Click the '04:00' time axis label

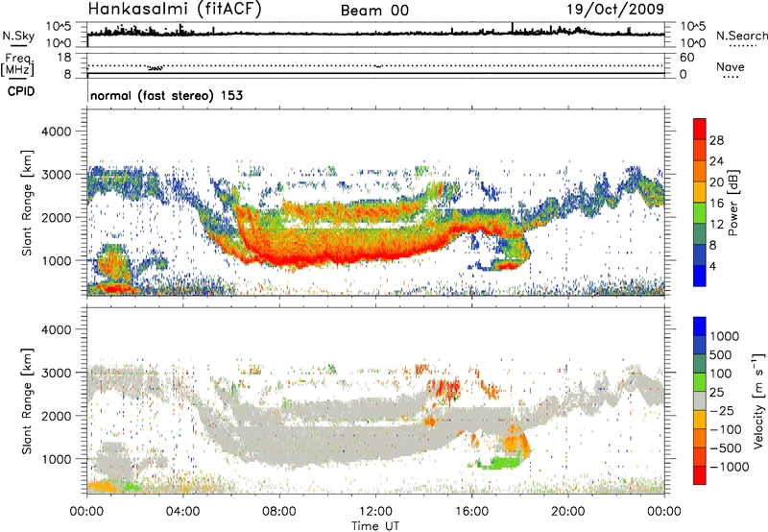(183, 512)
